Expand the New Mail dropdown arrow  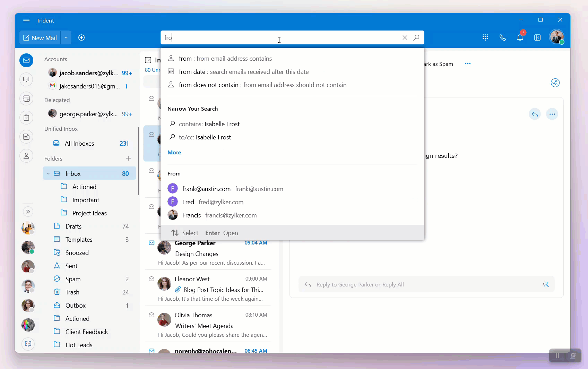(x=66, y=38)
